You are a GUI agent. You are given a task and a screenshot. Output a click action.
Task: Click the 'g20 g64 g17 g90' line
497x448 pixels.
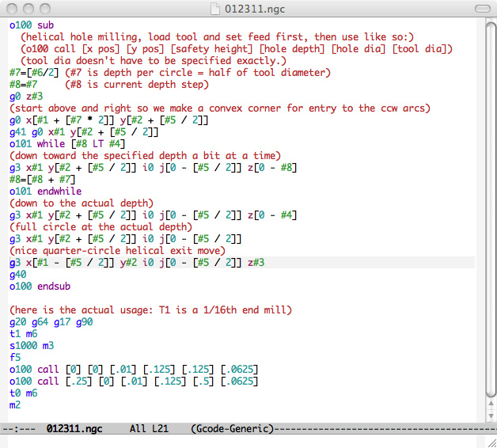pos(51,322)
